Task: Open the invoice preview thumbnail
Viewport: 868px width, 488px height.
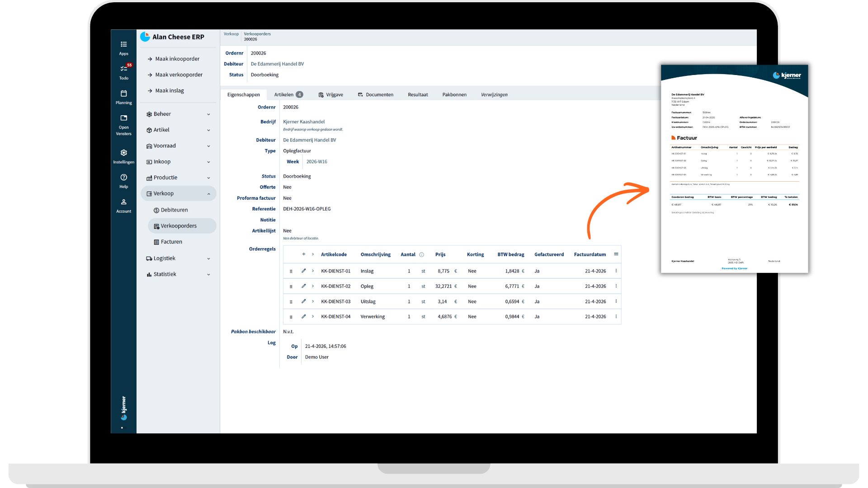Action: (734, 169)
